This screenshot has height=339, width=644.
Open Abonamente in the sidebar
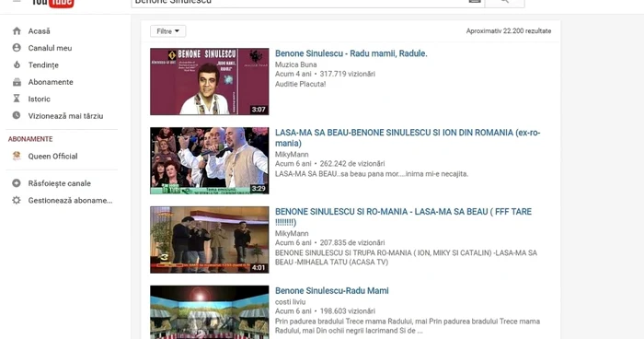pos(51,82)
